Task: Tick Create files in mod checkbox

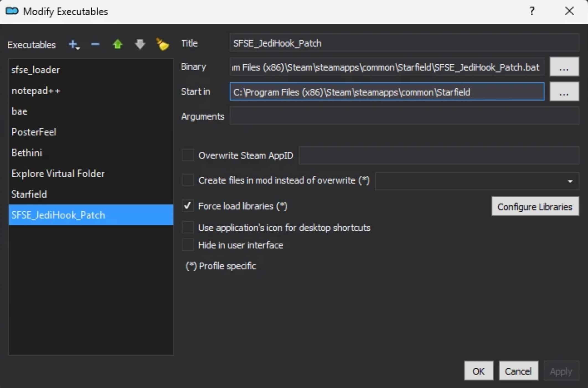Action: point(188,180)
